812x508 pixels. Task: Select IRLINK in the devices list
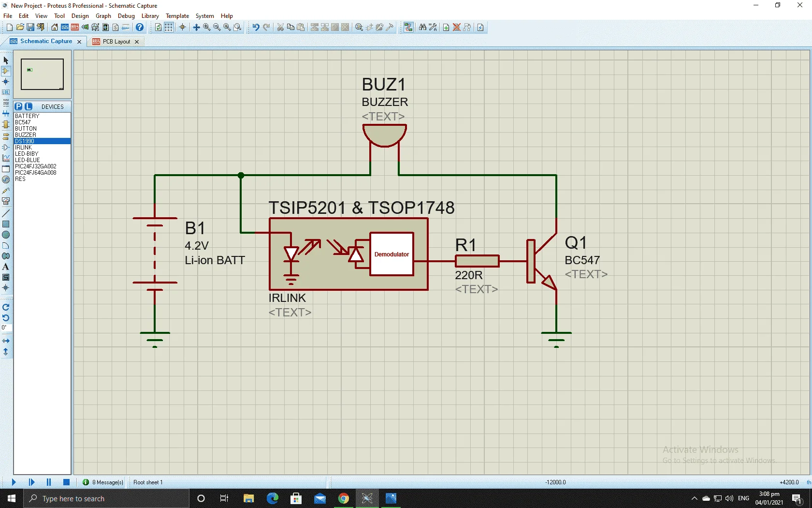click(42, 148)
